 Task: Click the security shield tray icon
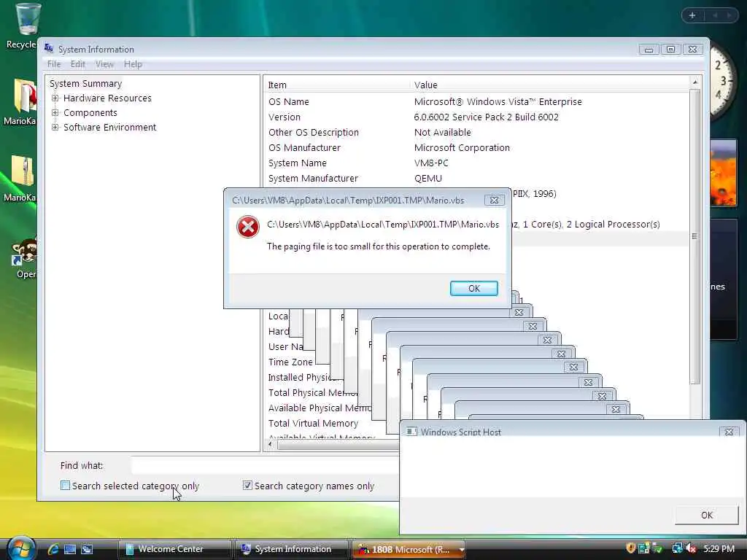[630, 548]
